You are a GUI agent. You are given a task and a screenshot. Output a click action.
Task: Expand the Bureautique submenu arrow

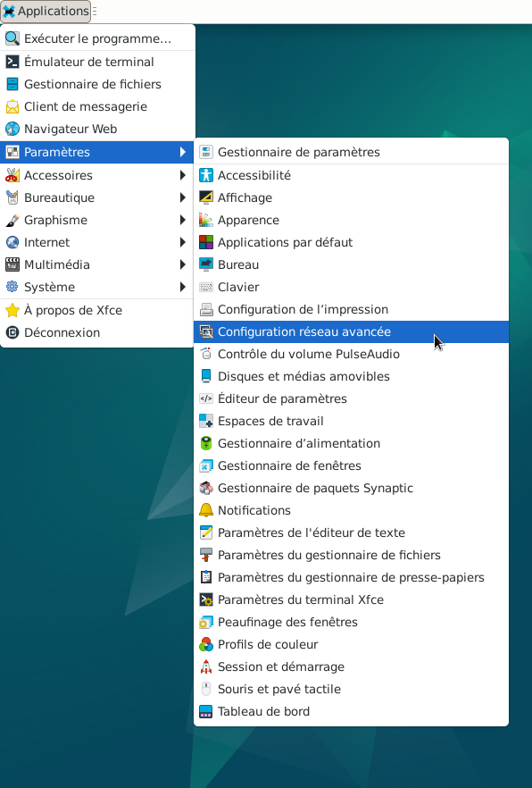pyautogui.click(x=183, y=197)
